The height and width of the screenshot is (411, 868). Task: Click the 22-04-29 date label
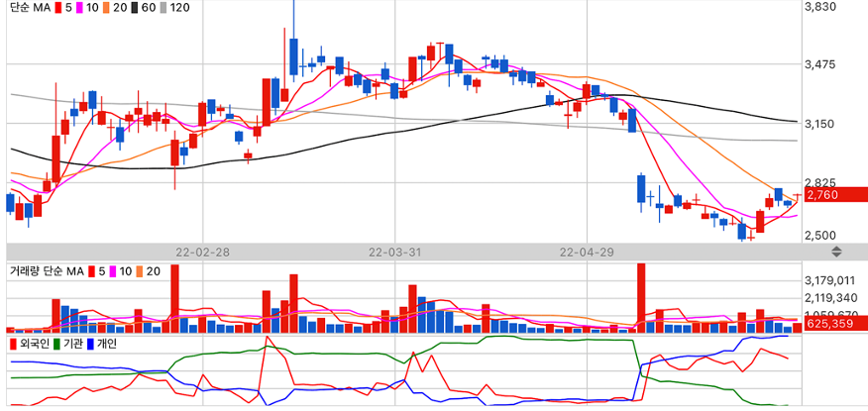[x=587, y=252]
